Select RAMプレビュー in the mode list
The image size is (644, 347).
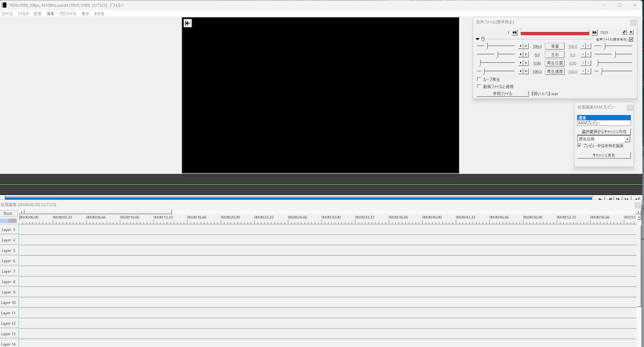[604, 123]
